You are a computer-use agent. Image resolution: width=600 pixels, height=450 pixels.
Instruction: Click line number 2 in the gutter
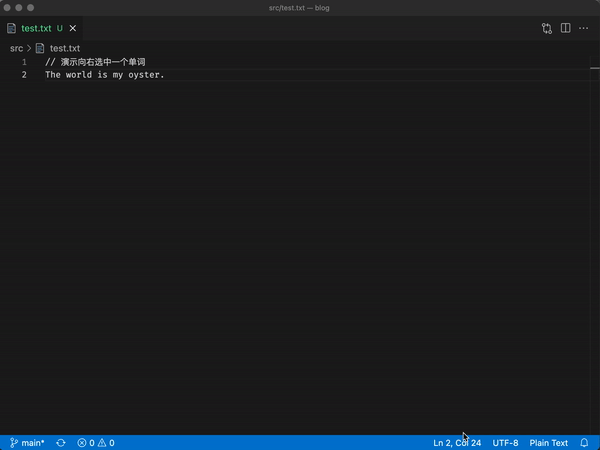(x=24, y=75)
